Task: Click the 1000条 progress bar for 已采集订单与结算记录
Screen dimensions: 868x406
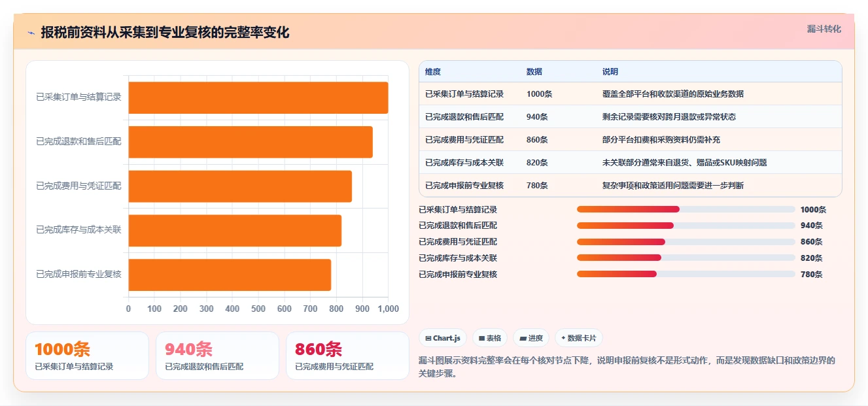Action: (686, 209)
